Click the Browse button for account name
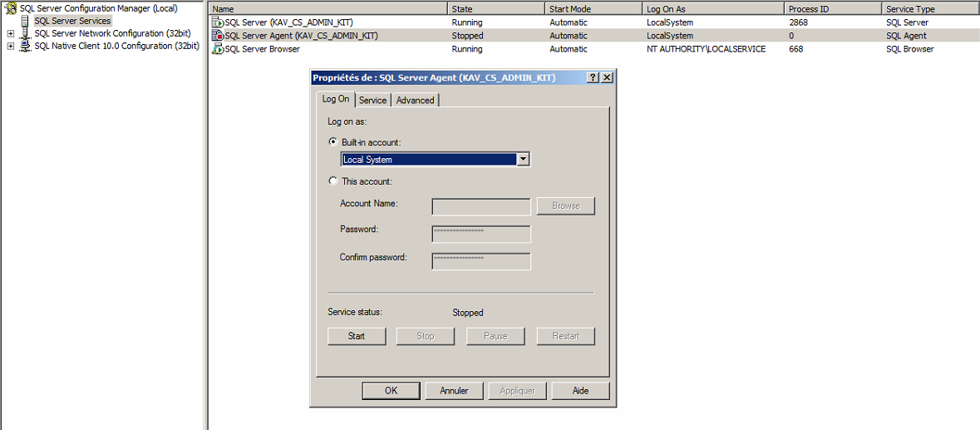Image resolution: width=980 pixels, height=430 pixels. [565, 206]
